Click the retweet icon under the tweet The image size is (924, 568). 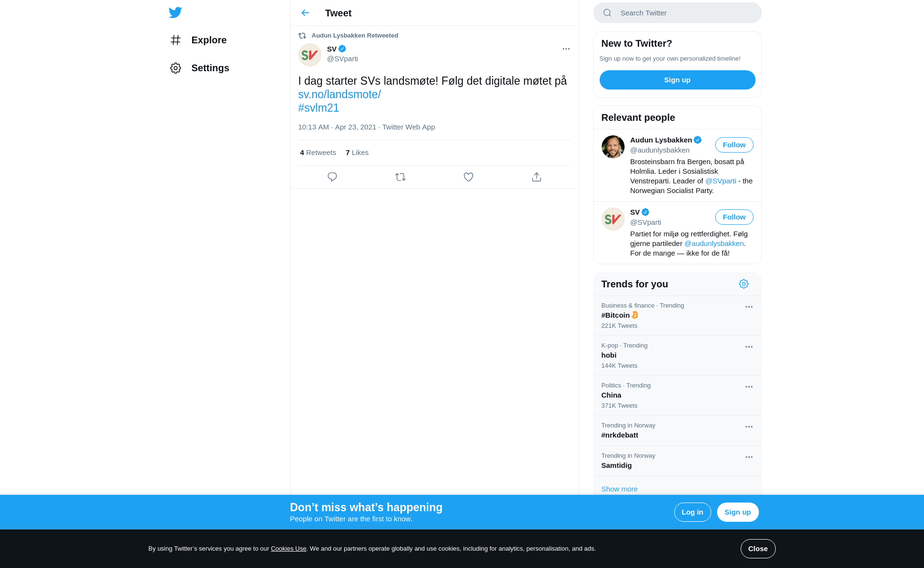click(400, 177)
